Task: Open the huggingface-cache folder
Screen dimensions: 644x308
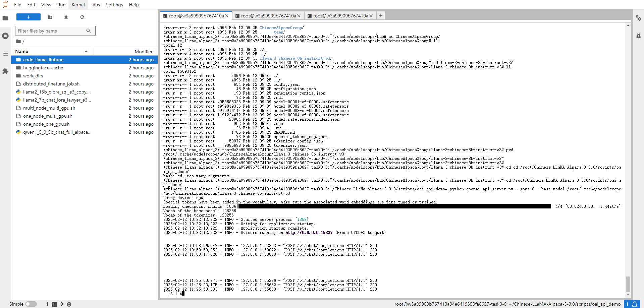Action: pyautogui.click(x=43, y=68)
